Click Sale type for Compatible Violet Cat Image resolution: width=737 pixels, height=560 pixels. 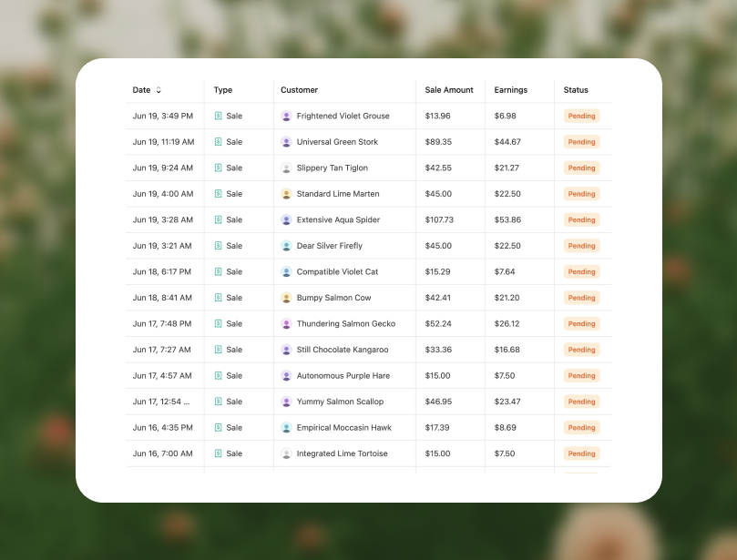(234, 271)
